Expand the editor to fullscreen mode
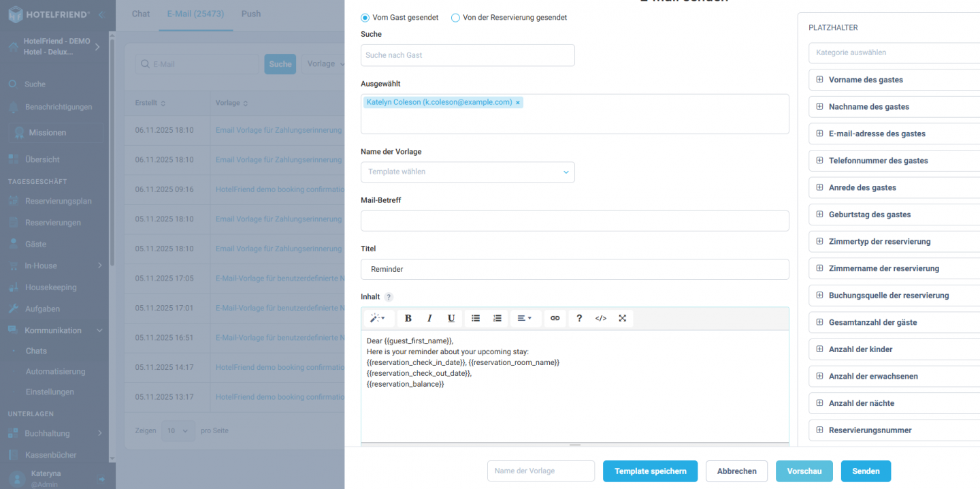Viewport: 980px width, 489px height. pos(622,318)
